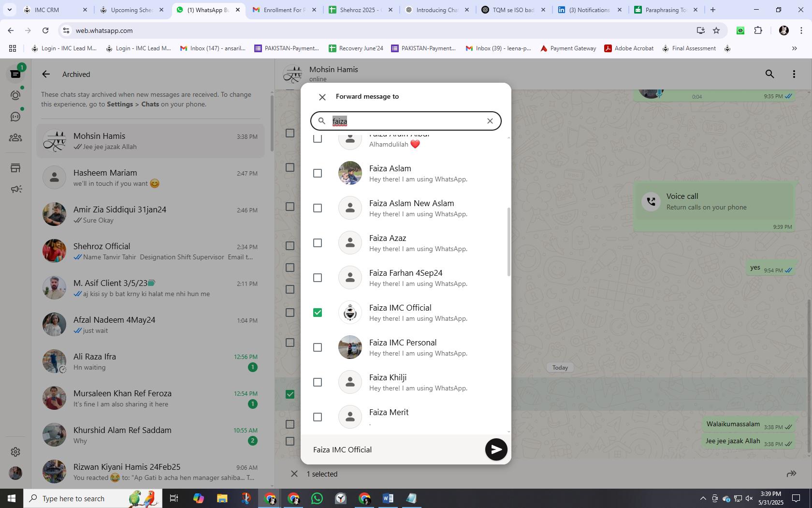This screenshot has width=812, height=508.
Task: Check the Faiza Aslam checkbox
Action: tap(318, 173)
